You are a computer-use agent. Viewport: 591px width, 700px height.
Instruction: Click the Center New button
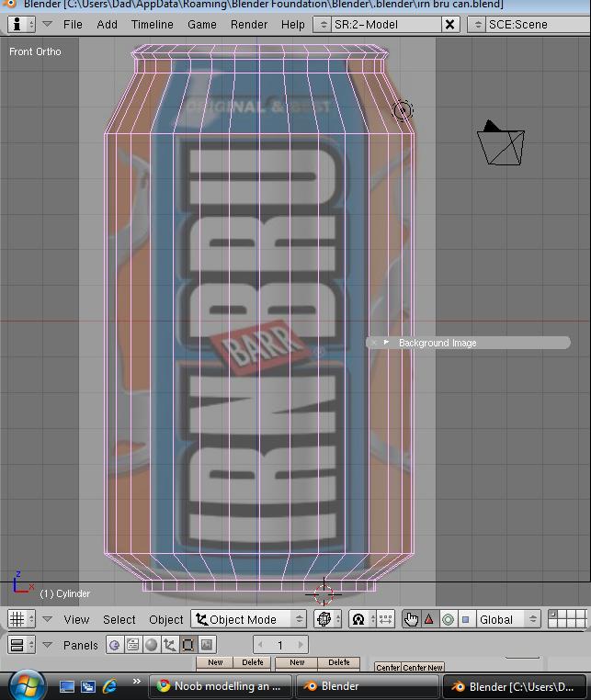(423, 668)
